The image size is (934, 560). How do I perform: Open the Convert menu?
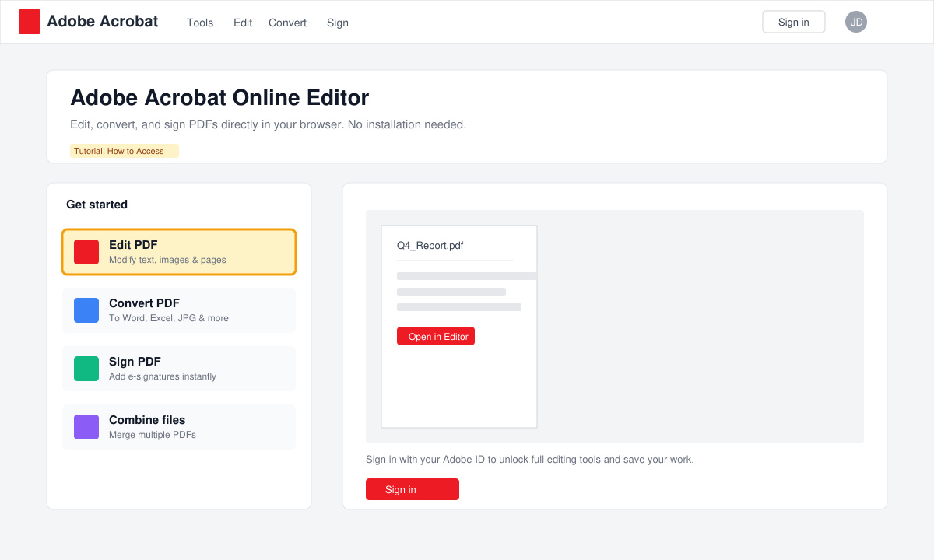click(288, 23)
